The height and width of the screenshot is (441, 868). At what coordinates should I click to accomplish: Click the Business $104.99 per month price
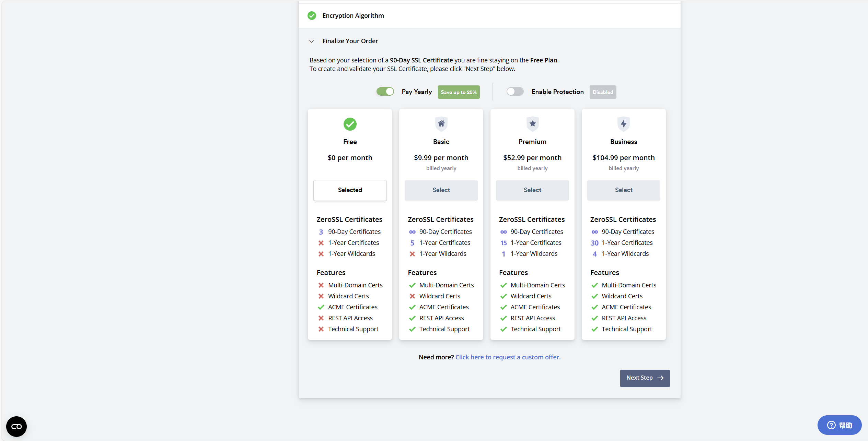point(624,158)
